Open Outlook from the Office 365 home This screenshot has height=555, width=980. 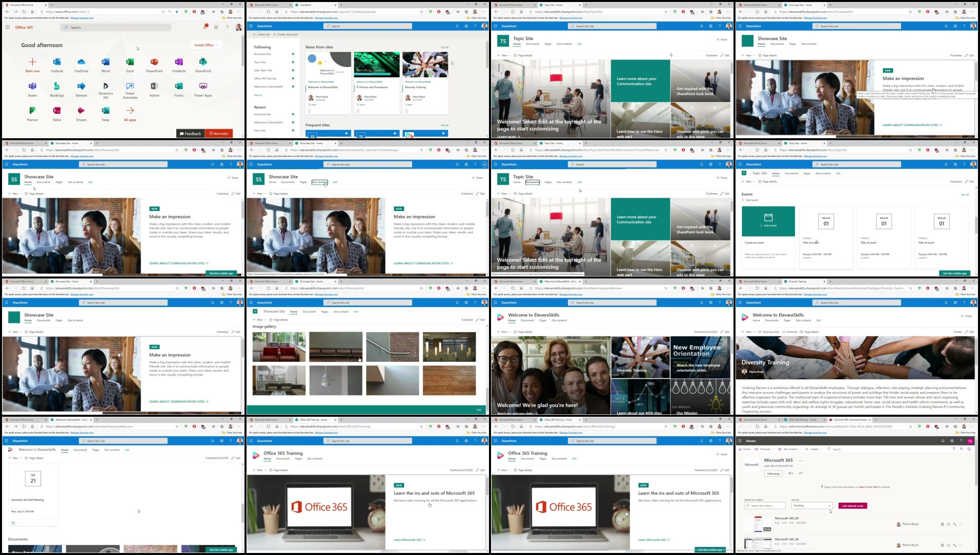tap(57, 62)
